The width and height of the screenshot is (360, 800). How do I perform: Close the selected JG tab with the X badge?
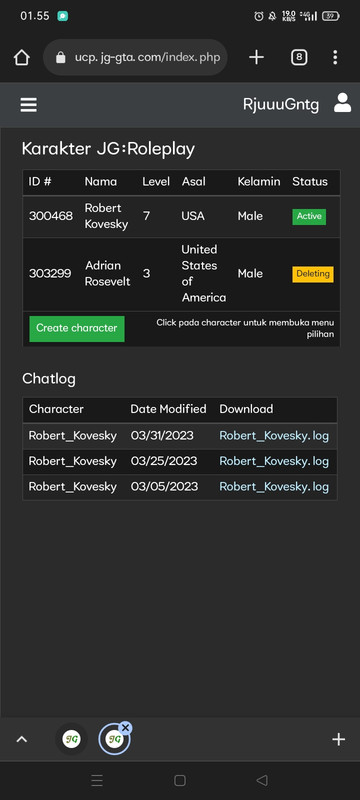point(125,728)
